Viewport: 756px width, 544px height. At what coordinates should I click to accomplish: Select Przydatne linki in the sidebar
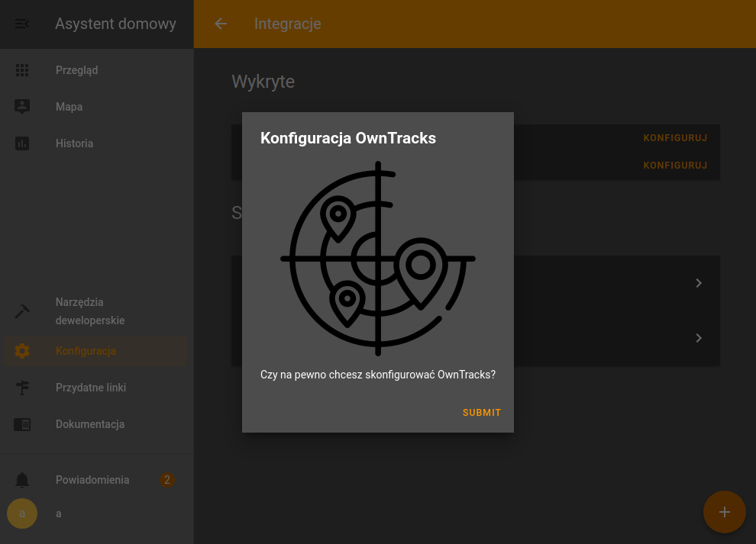tap(97, 388)
